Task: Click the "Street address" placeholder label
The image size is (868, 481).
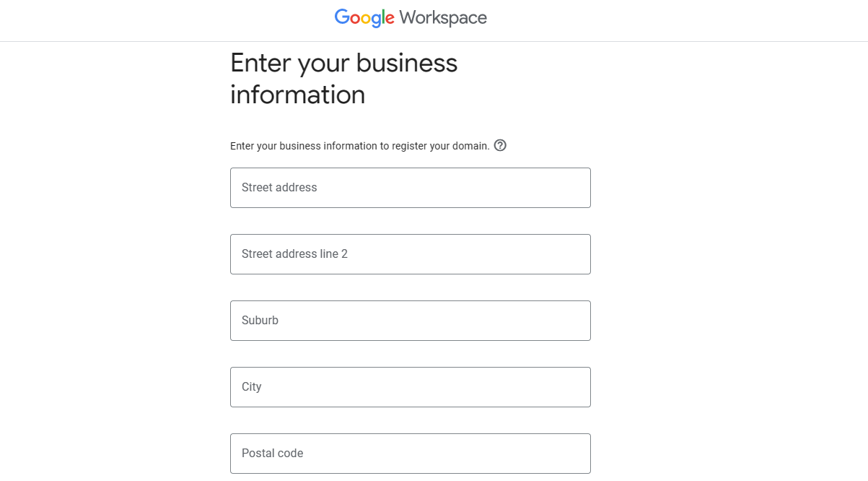Action: tap(279, 188)
